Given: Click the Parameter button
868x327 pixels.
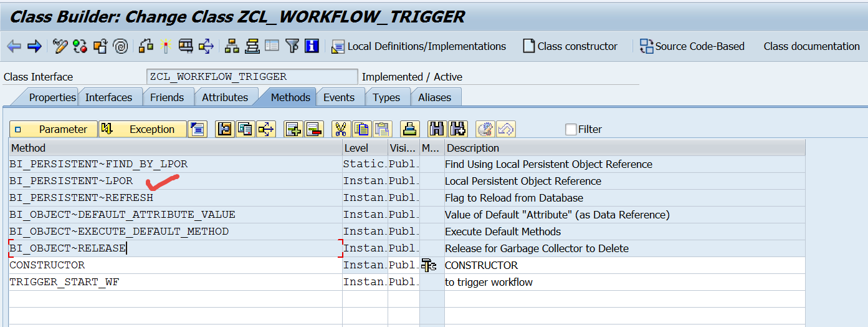Looking at the screenshot, I should pyautogui.click(x=54, y=129).
